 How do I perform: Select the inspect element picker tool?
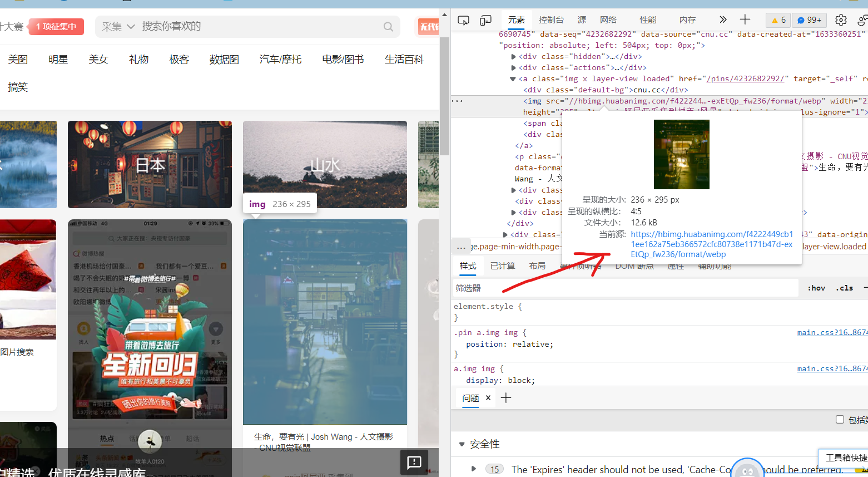tap(463, 20)
